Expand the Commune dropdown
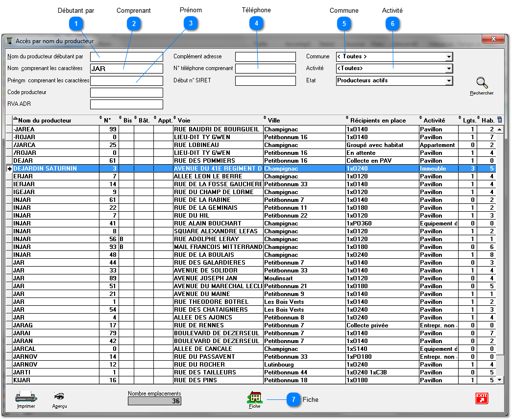Viewport: 512px width, 420px height. tap(449, 57)
